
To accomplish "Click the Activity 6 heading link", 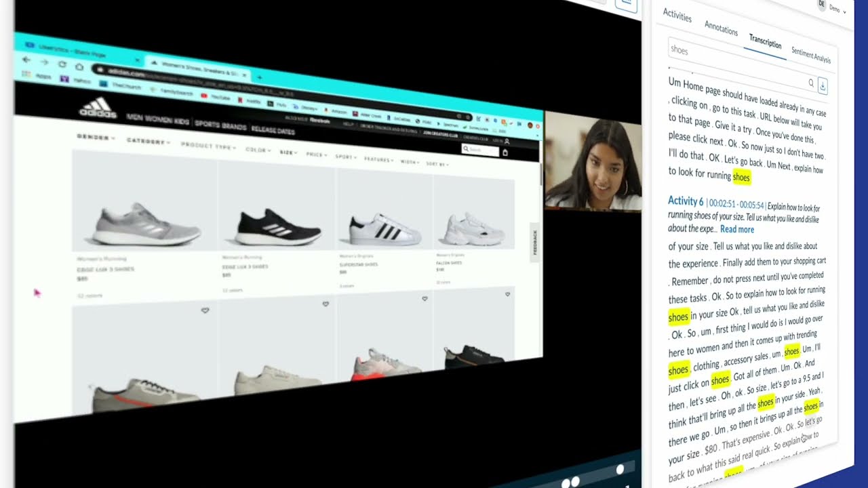I will (686, 201).
